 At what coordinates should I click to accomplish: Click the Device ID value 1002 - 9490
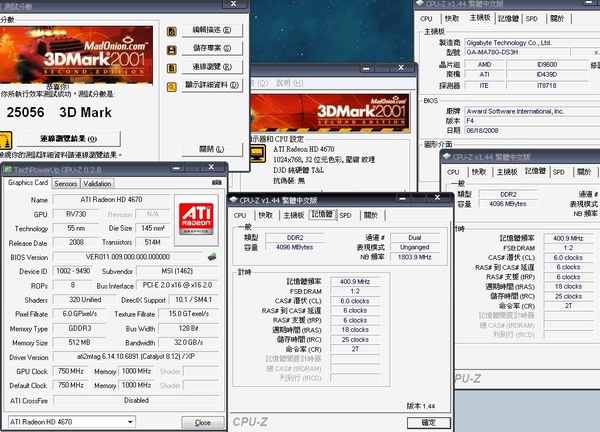pos(73,271)
